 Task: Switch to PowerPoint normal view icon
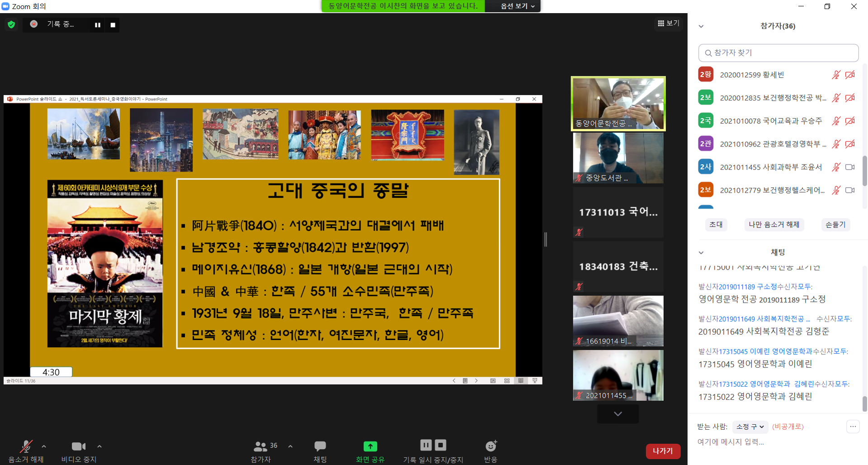pyautogui.click(x=493, y=381)
